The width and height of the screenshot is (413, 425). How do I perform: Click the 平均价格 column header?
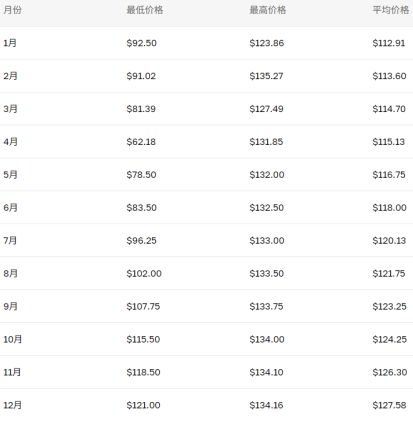click(391, 10)
